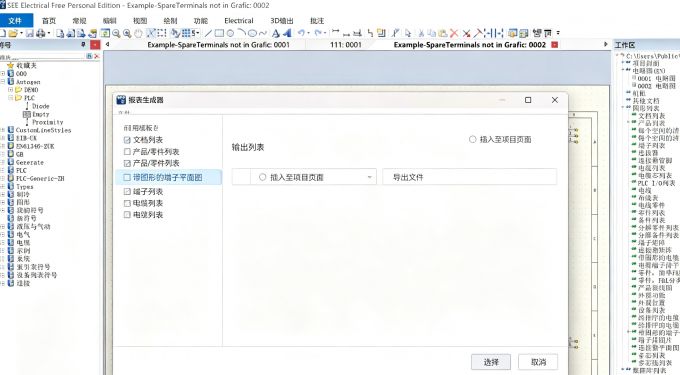Select the Circle drawing tool
The image size is (680, 375).
point(230,33)
